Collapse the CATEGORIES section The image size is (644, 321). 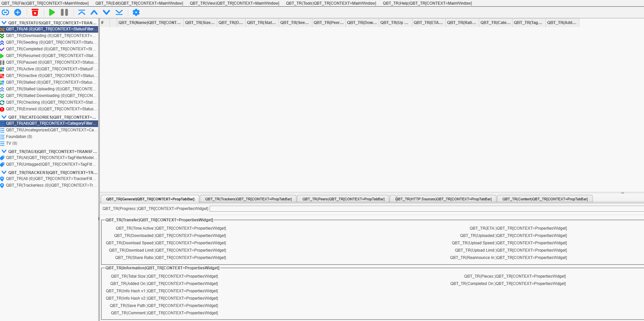pyautogui.click(x=4, y=117)
